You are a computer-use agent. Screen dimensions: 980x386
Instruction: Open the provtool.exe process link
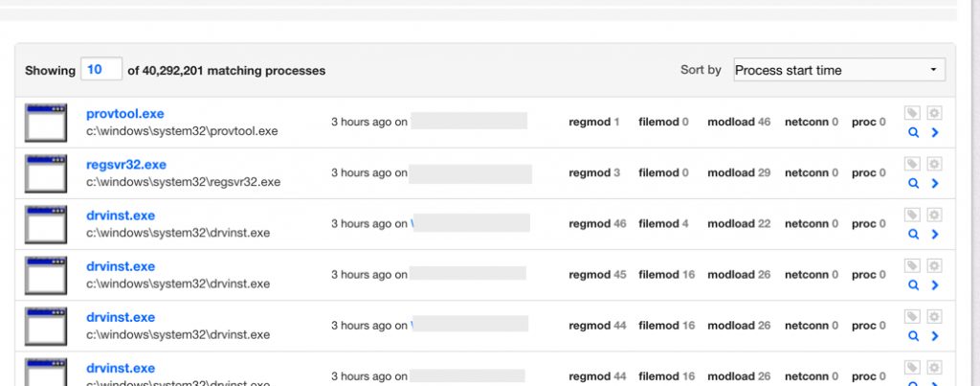(x=124, y=114)
